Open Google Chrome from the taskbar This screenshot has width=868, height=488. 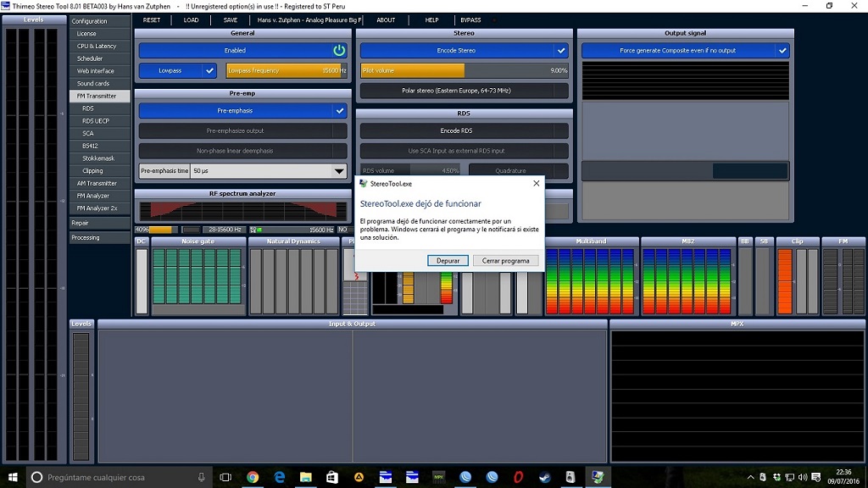coord(253,477)
